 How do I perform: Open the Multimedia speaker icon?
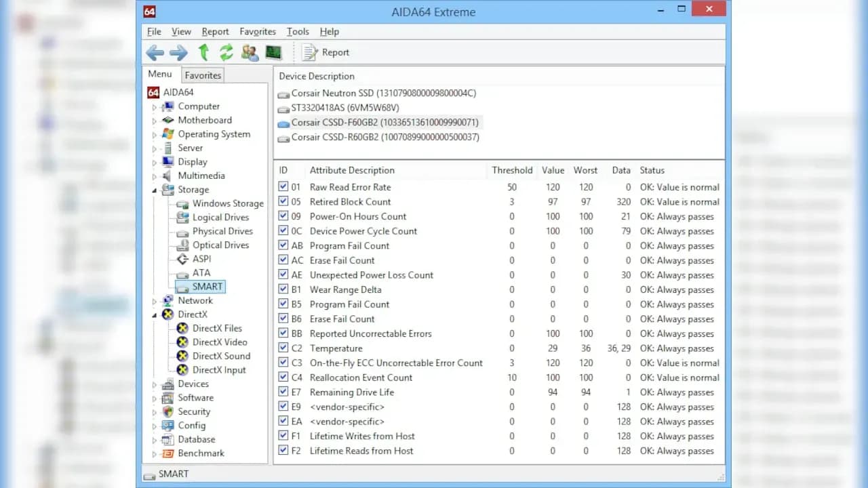(167, 176)
